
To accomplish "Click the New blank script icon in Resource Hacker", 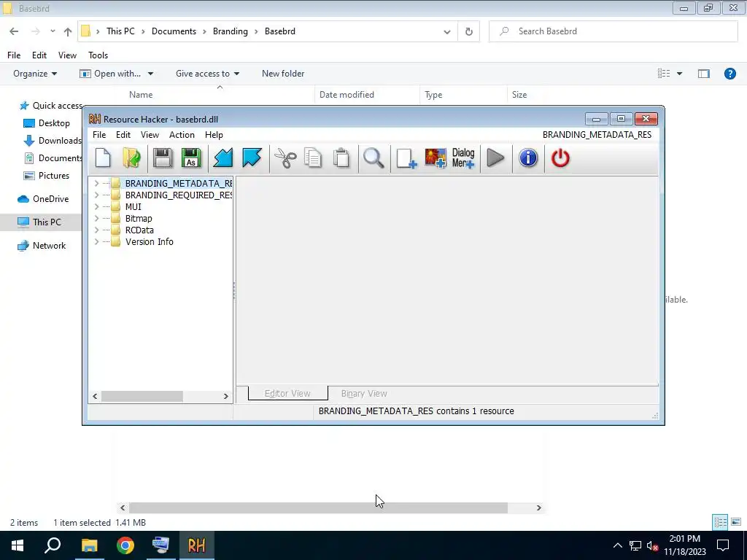I will coord(103,158).
